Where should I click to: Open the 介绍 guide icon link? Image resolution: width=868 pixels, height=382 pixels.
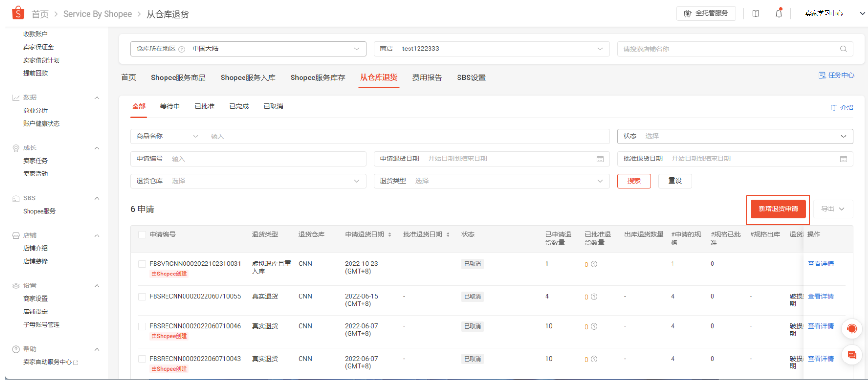coord(842,108)
